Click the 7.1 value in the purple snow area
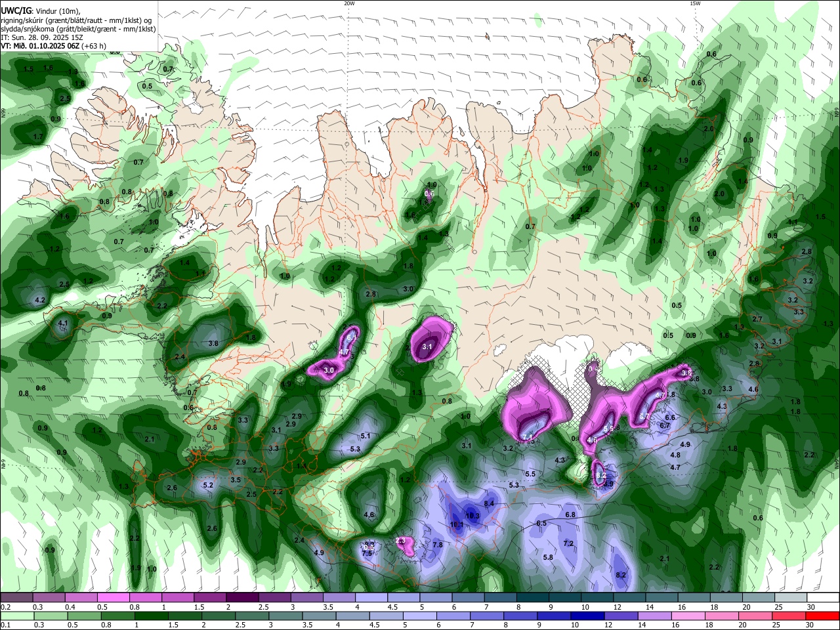This screenshot has width=840, height=630. click(528, 437)
